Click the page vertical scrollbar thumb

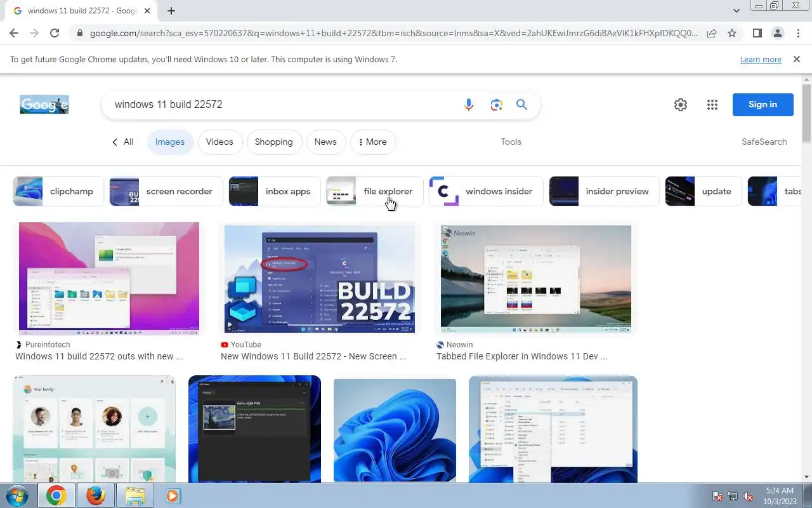point(806,113)
